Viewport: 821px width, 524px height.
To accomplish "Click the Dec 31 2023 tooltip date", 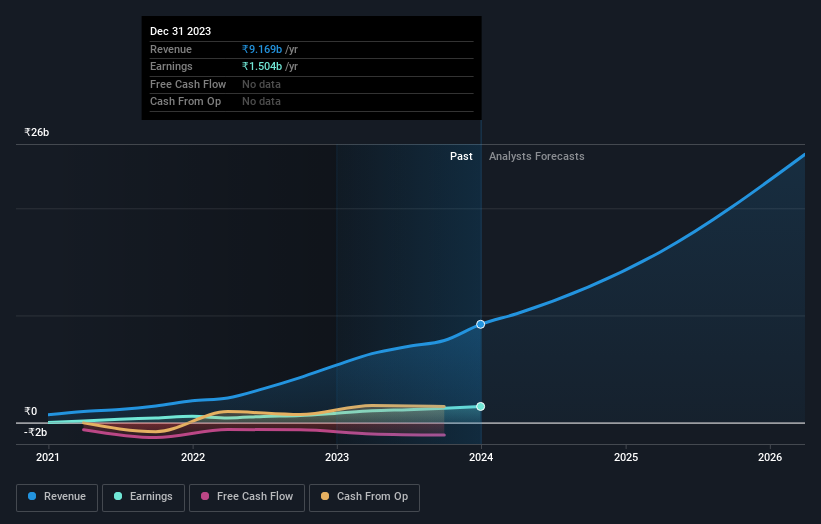I will point(181,31).
